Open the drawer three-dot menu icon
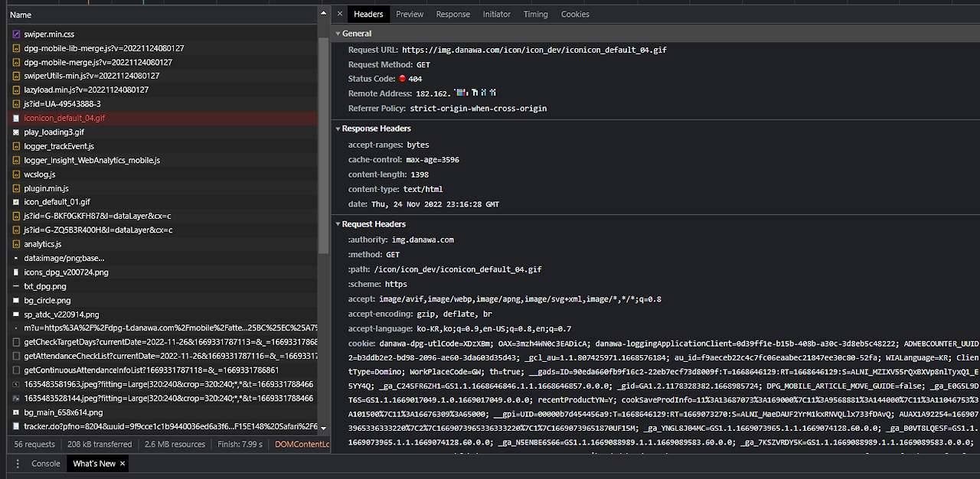 tap(16, 464)
